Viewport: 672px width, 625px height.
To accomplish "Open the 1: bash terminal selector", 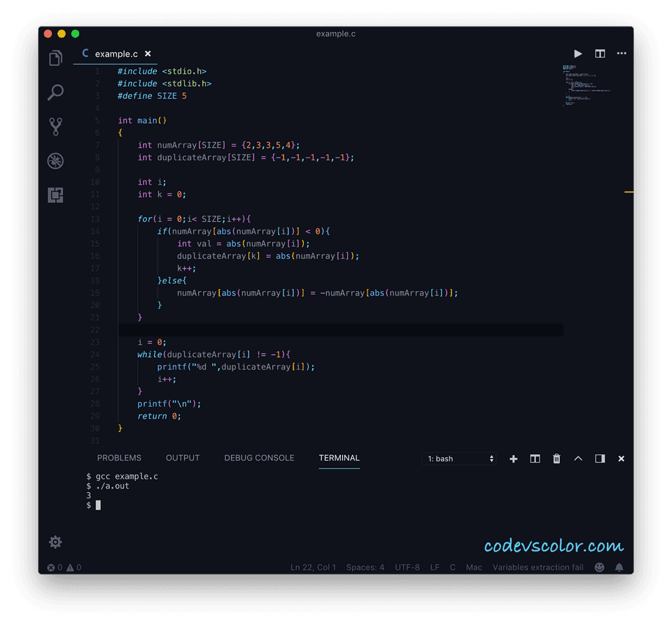I will click(x=458, y=458).
